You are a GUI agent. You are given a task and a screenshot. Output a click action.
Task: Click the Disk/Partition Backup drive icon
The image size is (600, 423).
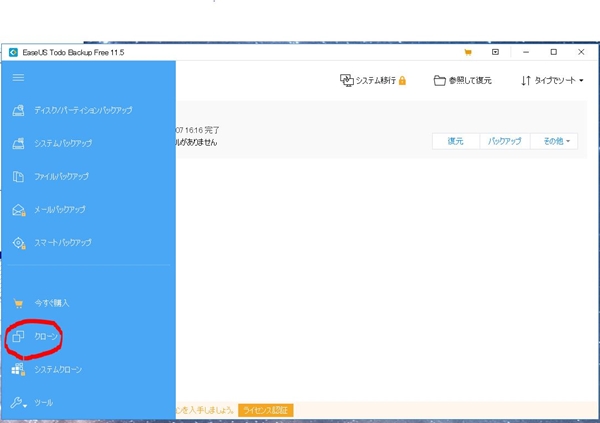tap(18, 110)
